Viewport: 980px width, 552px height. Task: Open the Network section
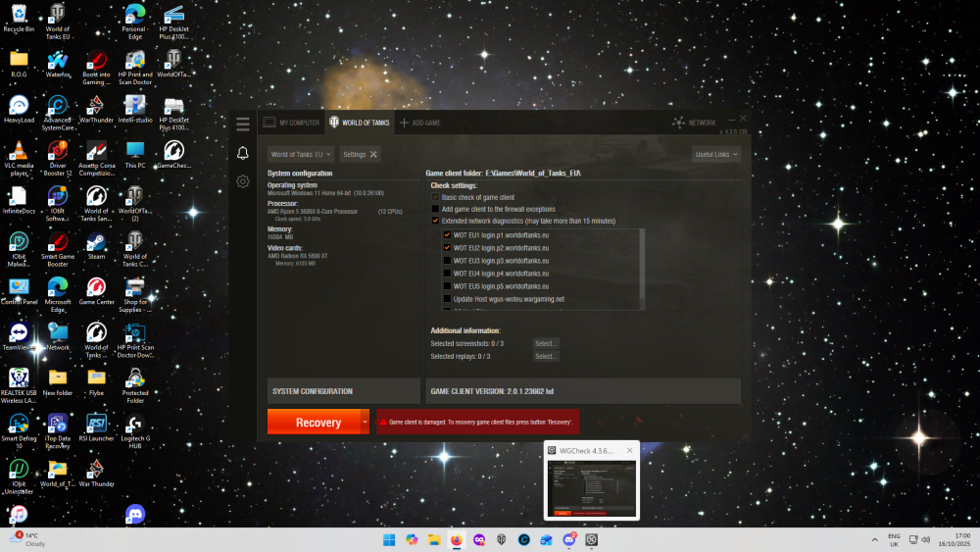click(695, 123)
